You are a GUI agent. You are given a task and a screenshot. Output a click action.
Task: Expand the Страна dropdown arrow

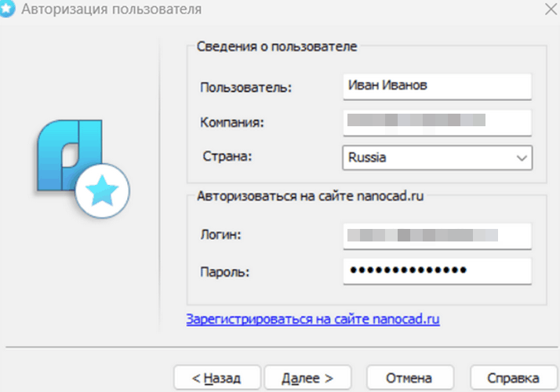(522, 158)
